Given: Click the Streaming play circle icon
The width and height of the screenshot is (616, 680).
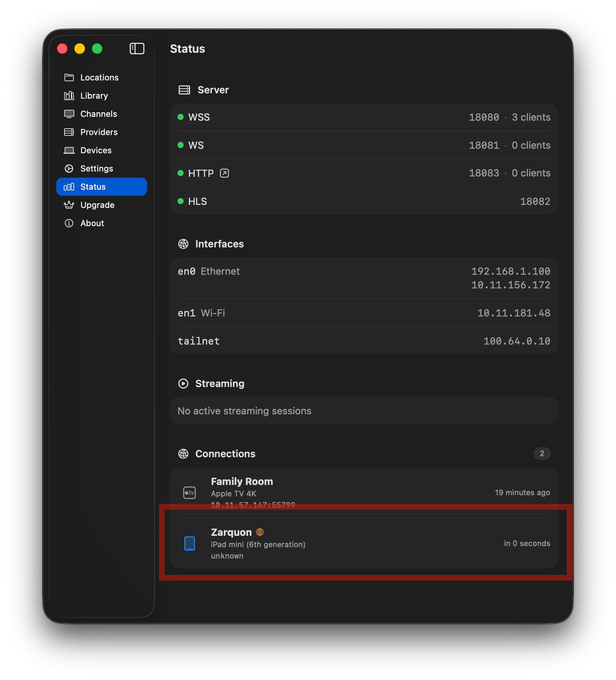Looking at the screenshot, I should (x=183, y=384).
